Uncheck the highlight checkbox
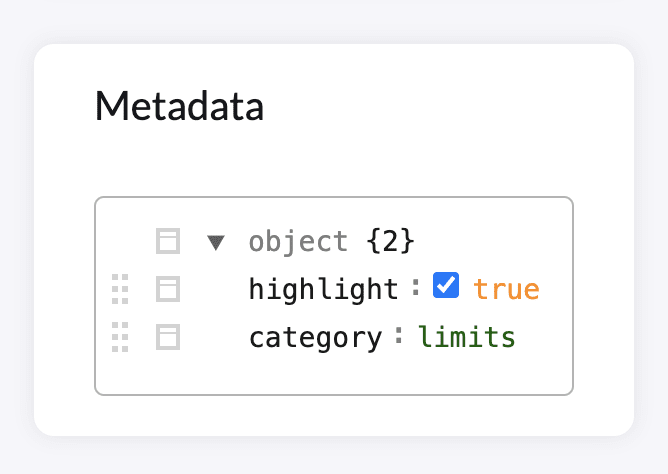This screenshot has height=474, width=668. coord(446,285)
